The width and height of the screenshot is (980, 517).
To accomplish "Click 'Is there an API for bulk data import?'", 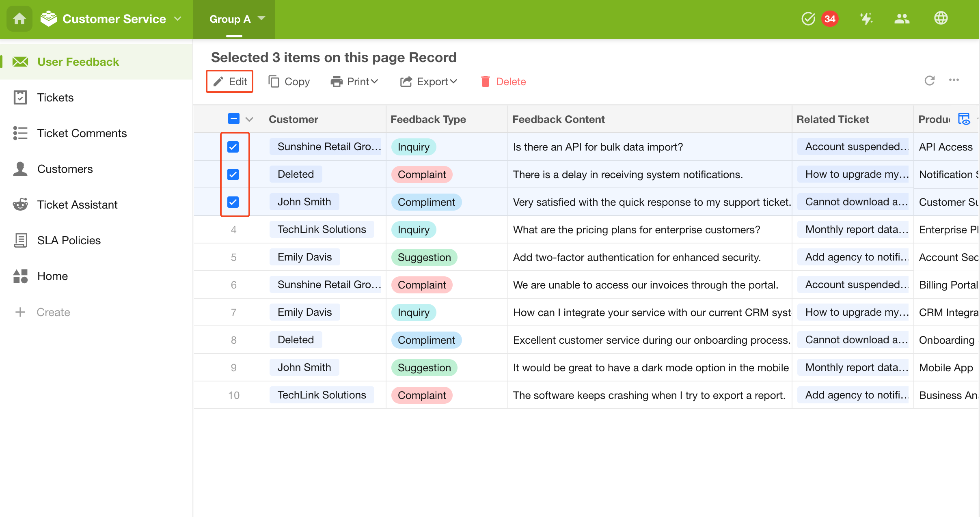I will pyautogui.click(x=598, y=147).
